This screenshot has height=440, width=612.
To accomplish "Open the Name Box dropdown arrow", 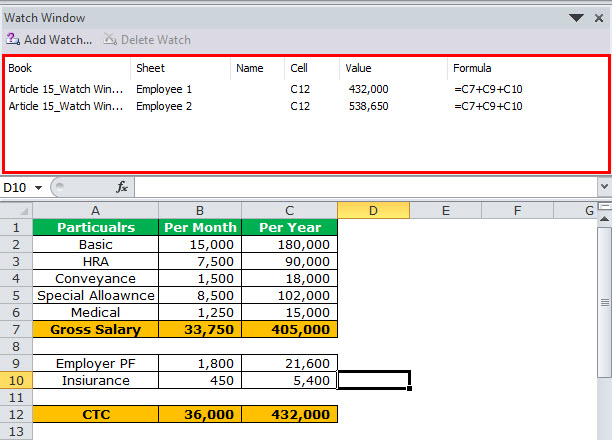I will (x=38, y=188).
